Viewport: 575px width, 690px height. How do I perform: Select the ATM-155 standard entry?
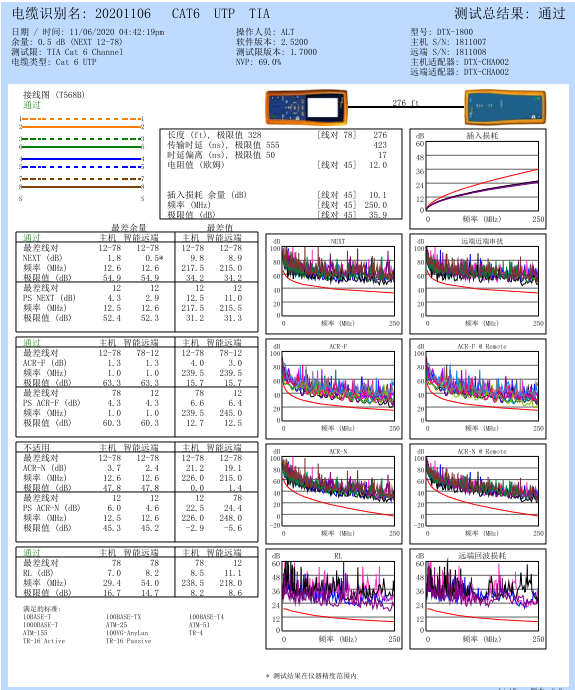pos(35,633)
